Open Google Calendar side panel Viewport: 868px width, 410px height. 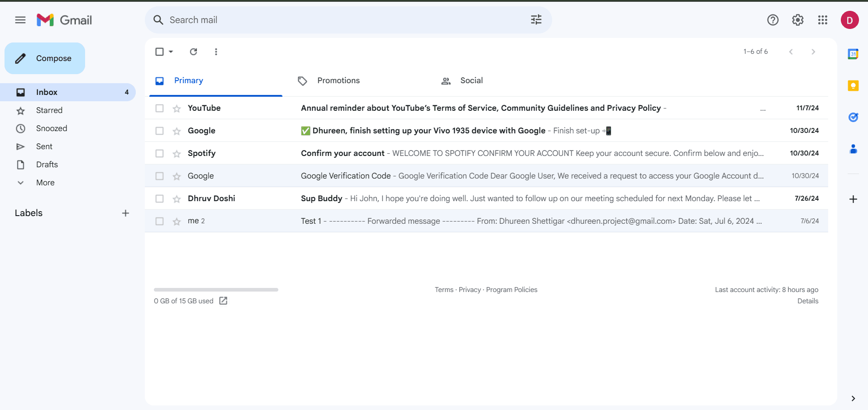point(853,54)
